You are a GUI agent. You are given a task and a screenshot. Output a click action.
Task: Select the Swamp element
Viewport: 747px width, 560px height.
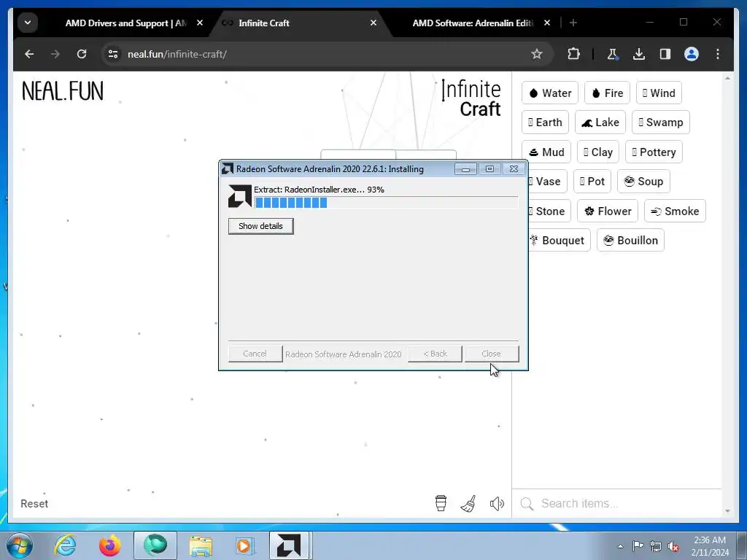pyautogui.click(x=661, y=122)
